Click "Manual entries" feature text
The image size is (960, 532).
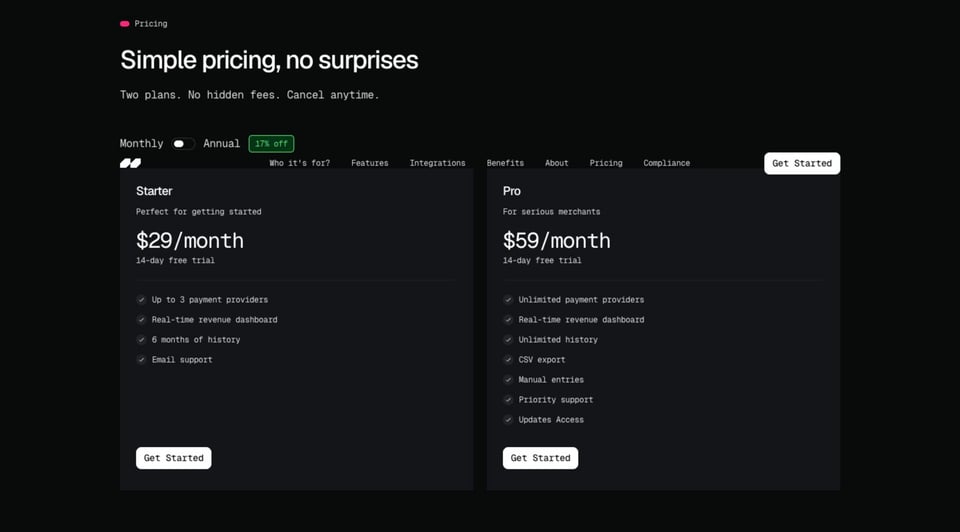551,380
